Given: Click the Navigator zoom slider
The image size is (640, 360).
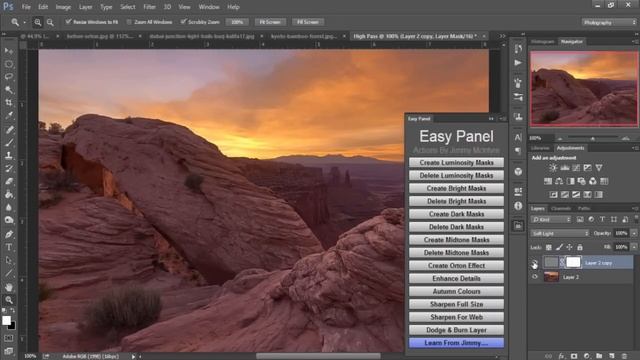Looking at the screenshot, I should [593, 138].
